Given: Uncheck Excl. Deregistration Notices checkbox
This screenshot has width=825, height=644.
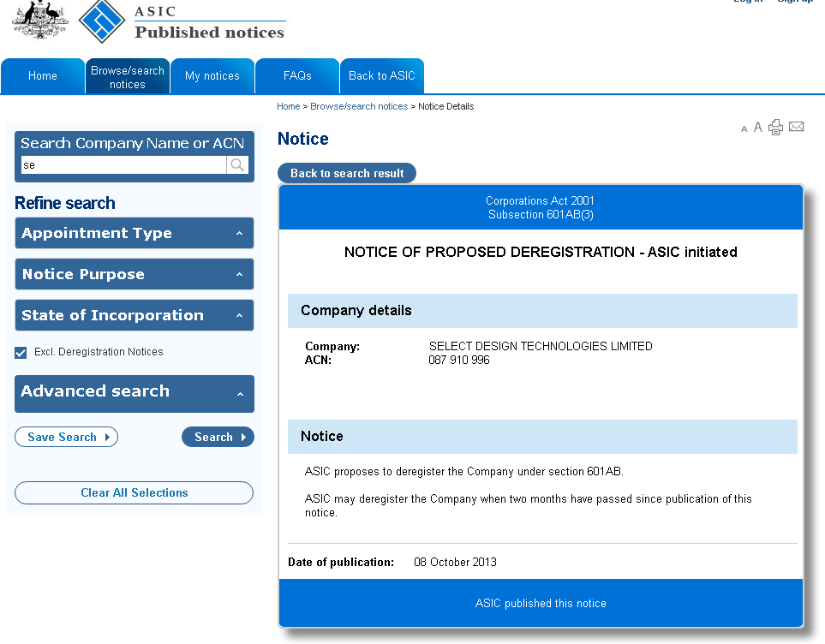Looking at the screenshot, I should coord(21,353).
